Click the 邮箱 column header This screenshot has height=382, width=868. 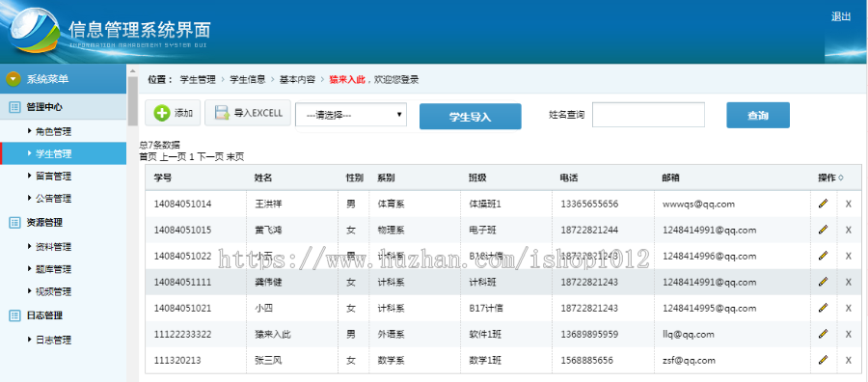coord(671,177)
